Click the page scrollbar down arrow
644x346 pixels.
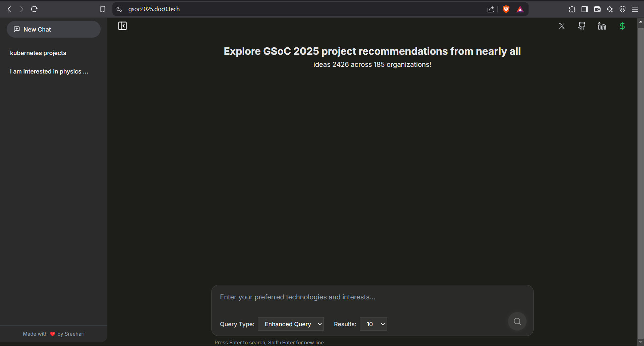coord(641,342)
